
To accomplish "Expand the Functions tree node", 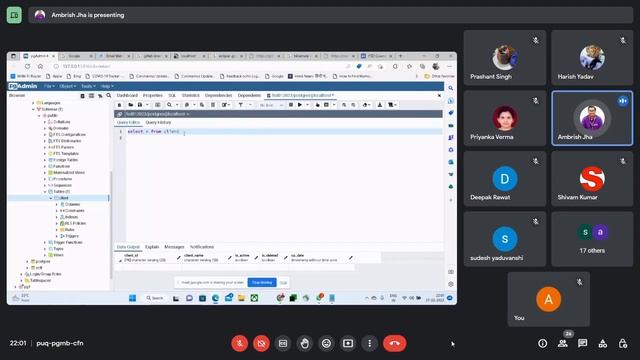I will coord(45,166).
